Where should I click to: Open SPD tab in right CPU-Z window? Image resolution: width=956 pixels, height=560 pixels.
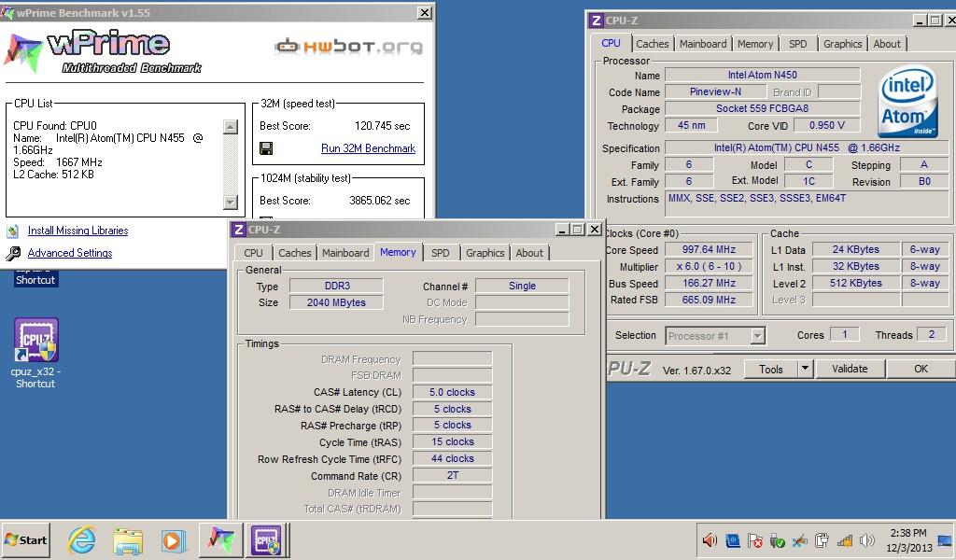[x=797, y=44]
